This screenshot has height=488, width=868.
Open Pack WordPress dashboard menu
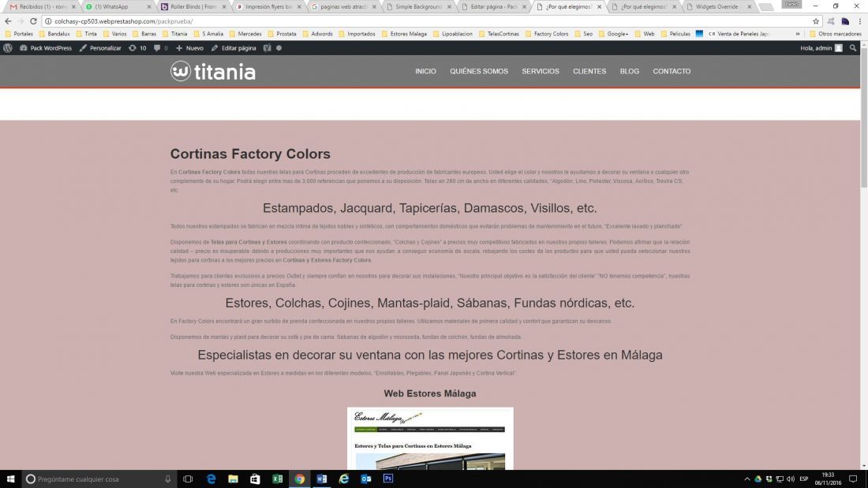pos(46,48)
